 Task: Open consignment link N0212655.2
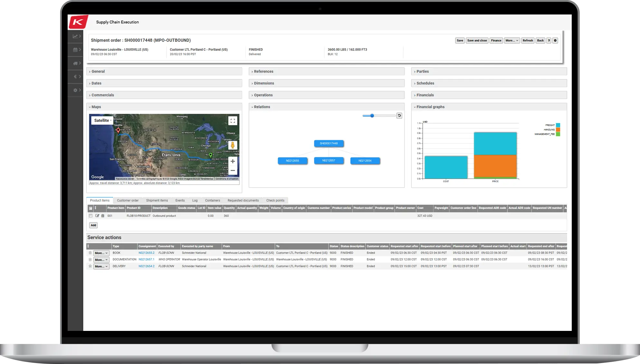[146, 253]
